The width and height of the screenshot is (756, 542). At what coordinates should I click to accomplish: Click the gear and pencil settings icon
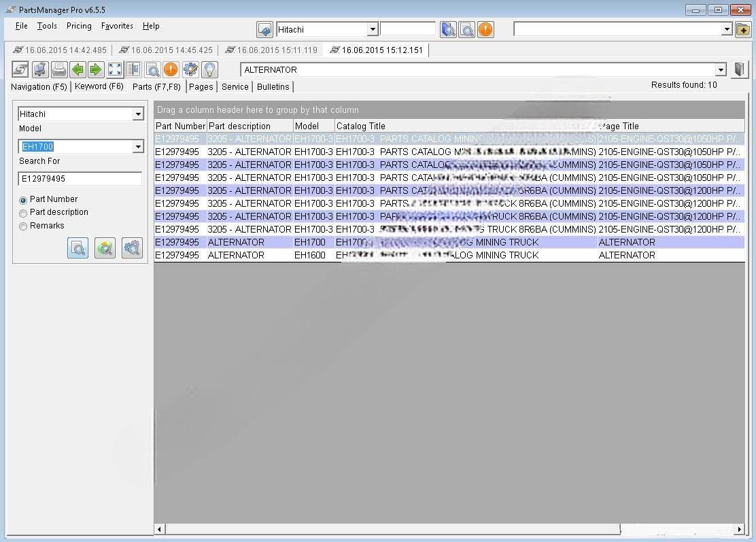pyautogui.click(x=190, y=69)
